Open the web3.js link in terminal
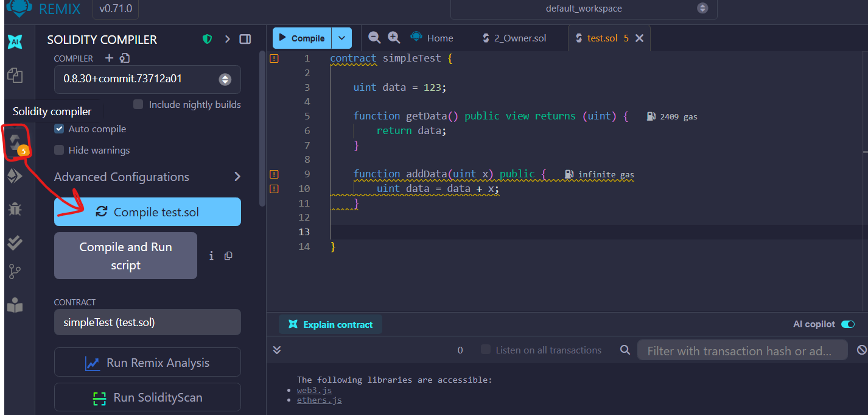 pos(314,390)
